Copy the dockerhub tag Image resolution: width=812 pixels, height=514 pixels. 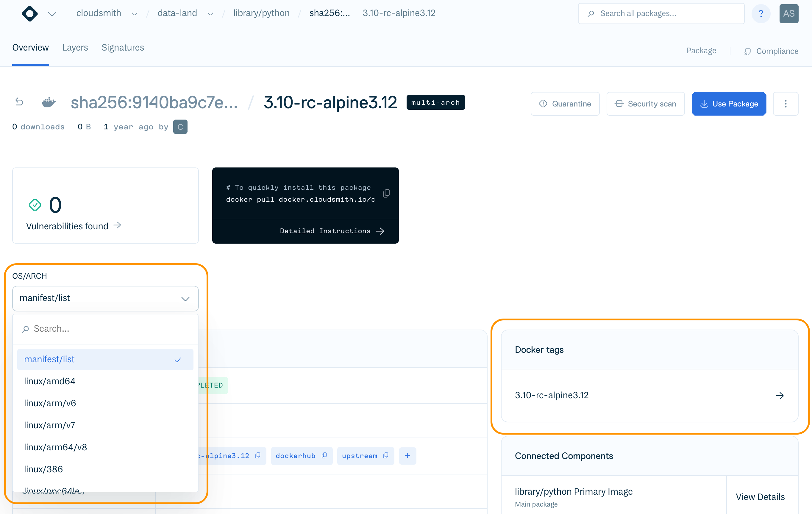click(x=324, y=455)
